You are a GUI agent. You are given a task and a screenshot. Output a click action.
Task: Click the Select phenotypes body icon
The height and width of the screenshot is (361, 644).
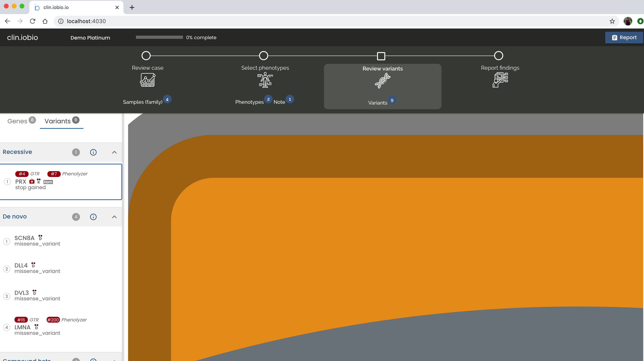click(x=265, y=80)
